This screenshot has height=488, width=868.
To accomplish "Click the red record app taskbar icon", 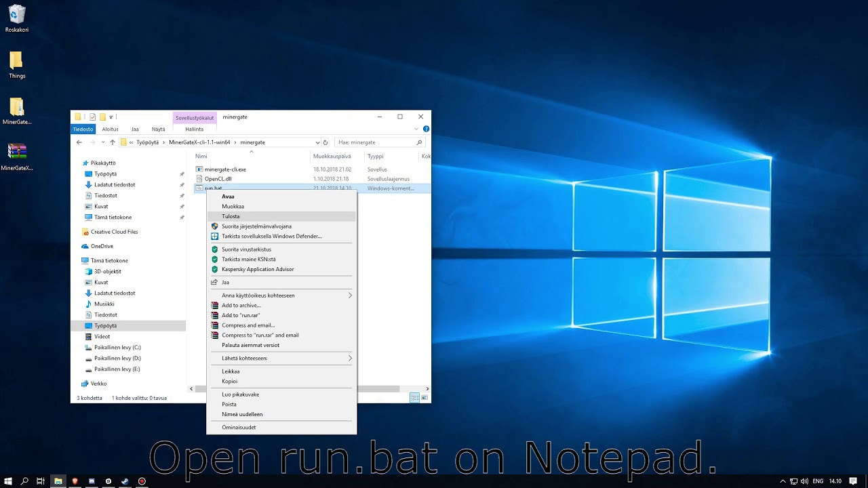I will pos(142,481).
